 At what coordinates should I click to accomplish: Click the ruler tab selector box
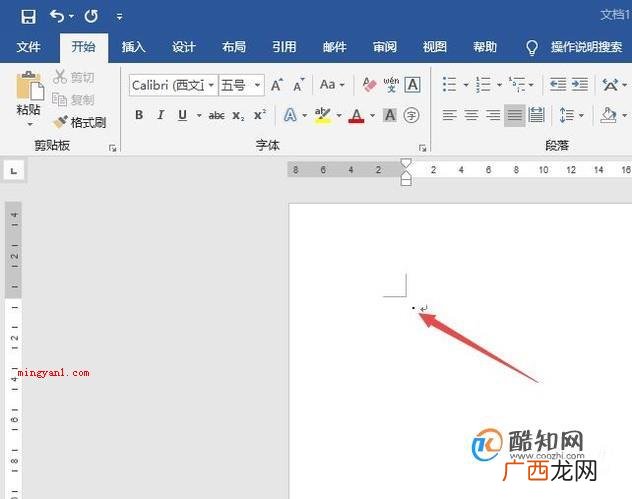[x=14, y=171]
